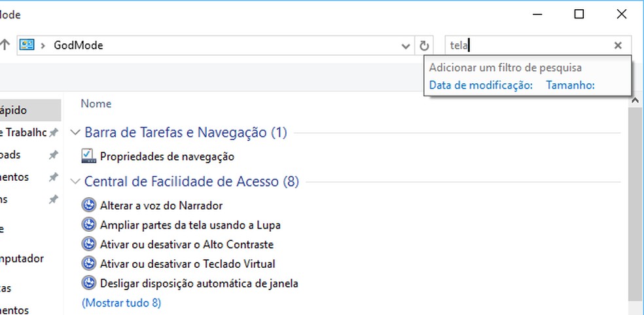Click Propriedades de navegação icon
The width and height of the screenshot is (644, 315).
click(x=89, y=157)
